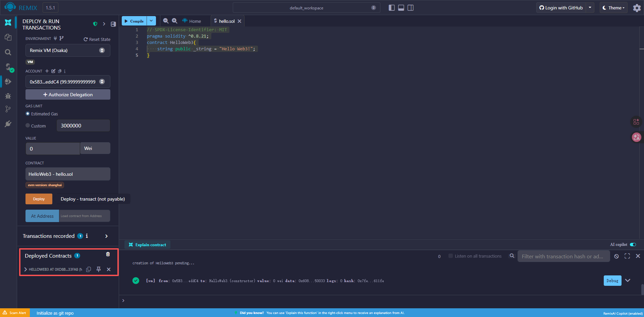Focus the custom gas limit input field
The width and height of the screenshot is (644, 317).
83,125
